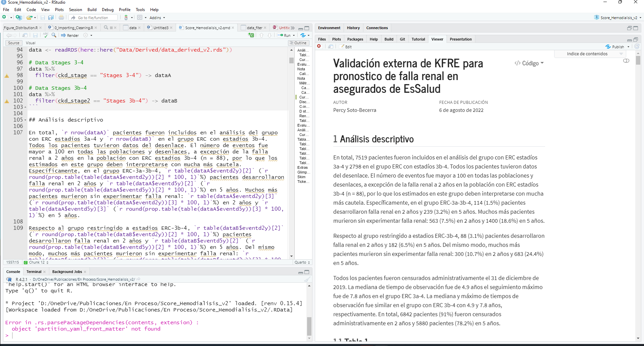Viewport: 644px width, 346px height.
Task: Click the Publish button
Action: point(615,47)
